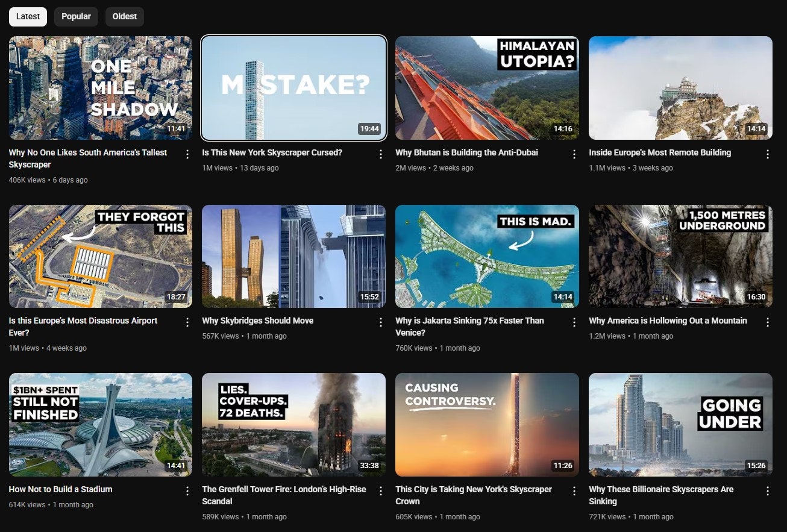Open options menu on Why Skybridges Should Move
Image resolution: width=787 pixels, height=532 pixels.
[380, 322]
